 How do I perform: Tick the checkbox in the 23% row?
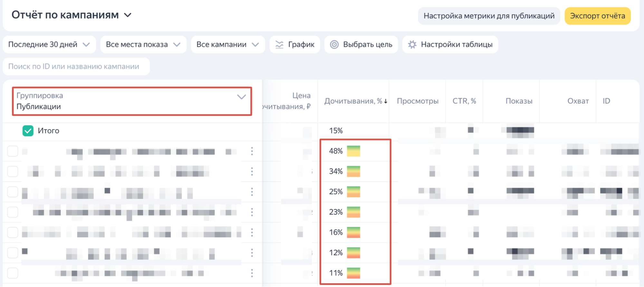coord(13,212)
